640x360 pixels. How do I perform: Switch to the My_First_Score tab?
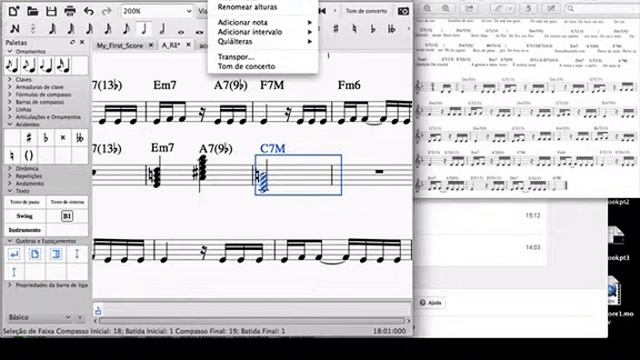point(120,45)
